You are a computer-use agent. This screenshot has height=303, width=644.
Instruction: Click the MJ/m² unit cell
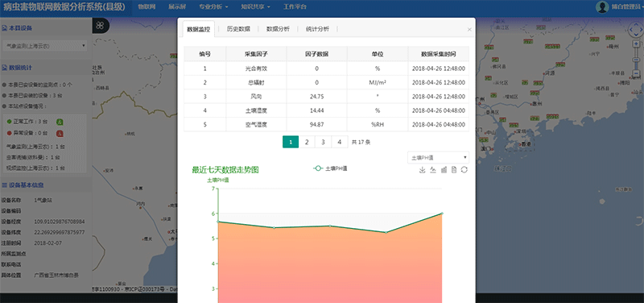coord(378,83)
